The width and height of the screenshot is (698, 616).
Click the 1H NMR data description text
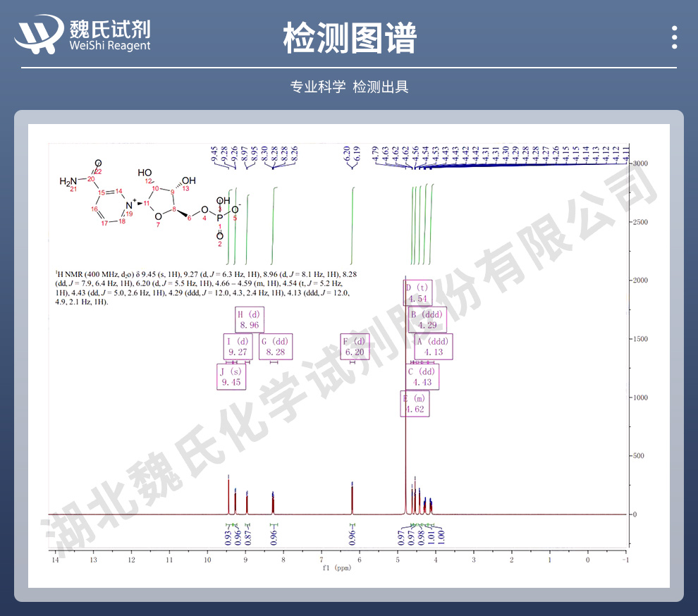[201, 287]
